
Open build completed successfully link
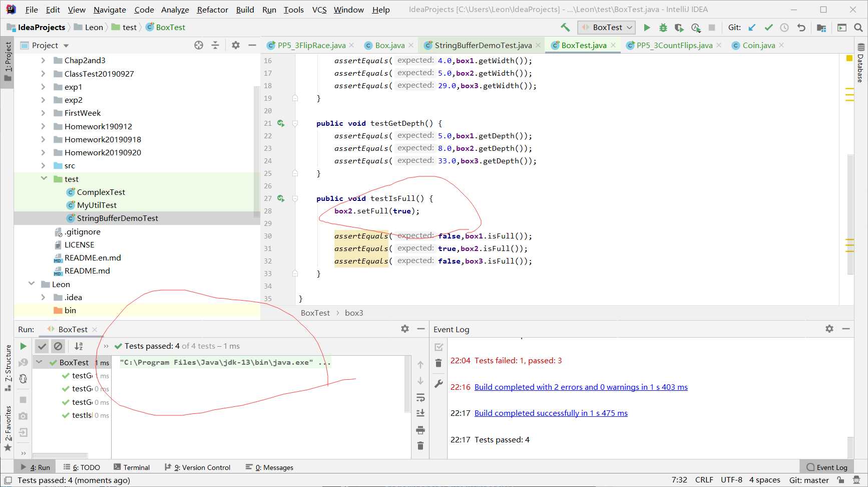coord(551,413)
